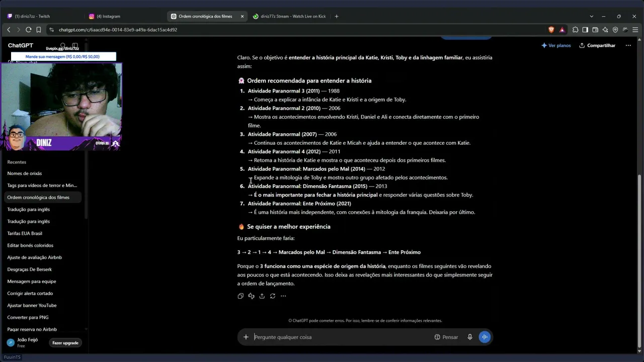Open Brave VPN shield icon

(615, 30)
